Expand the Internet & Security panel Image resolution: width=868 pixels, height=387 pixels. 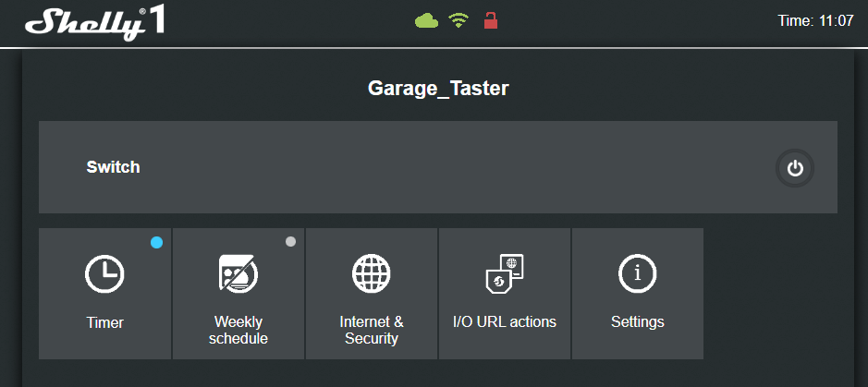tap(372, 330)
